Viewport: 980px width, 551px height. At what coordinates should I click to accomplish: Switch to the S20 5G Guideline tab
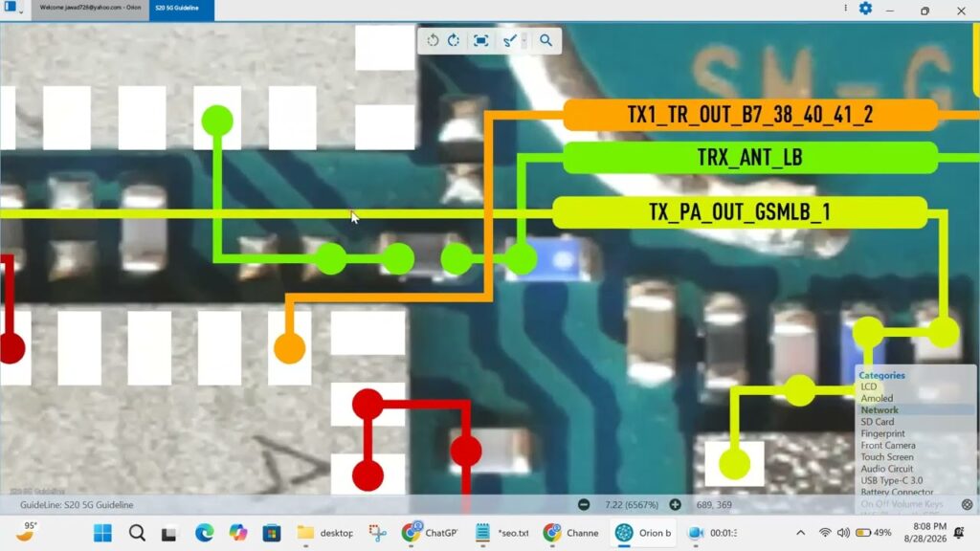(x=182, y=10)
